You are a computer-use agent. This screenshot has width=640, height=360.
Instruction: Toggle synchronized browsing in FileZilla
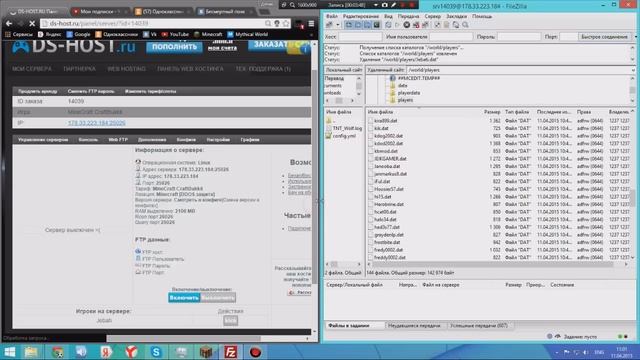click(456, 25)
